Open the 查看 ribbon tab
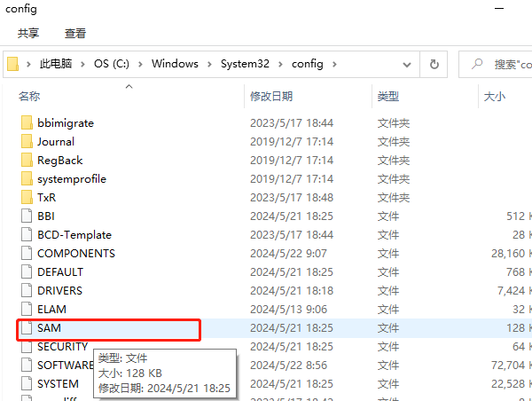The width and height of the screenshot is (532, 401). (x=75, y=34)
